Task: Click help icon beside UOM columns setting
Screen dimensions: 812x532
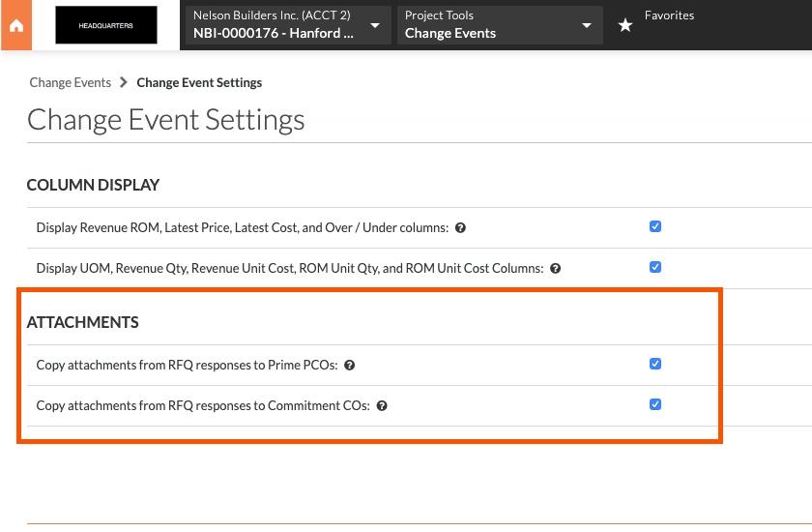Action: (x=556, y=269)
